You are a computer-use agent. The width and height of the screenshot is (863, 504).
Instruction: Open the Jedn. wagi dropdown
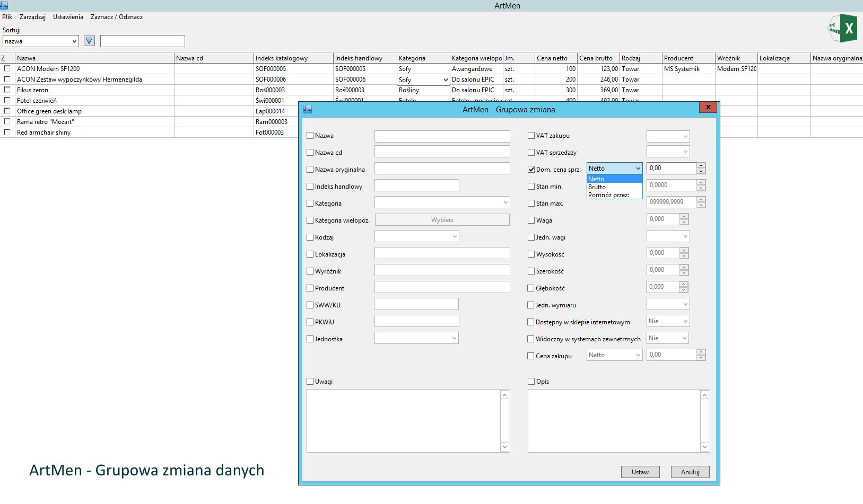click(668, 236)
